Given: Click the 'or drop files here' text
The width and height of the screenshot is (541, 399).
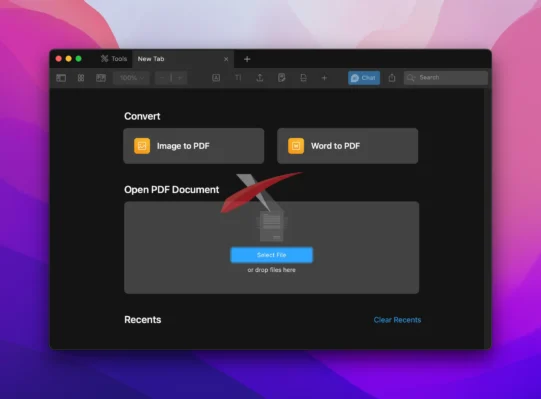Looking at the screenshot, I should coord(272,270).
